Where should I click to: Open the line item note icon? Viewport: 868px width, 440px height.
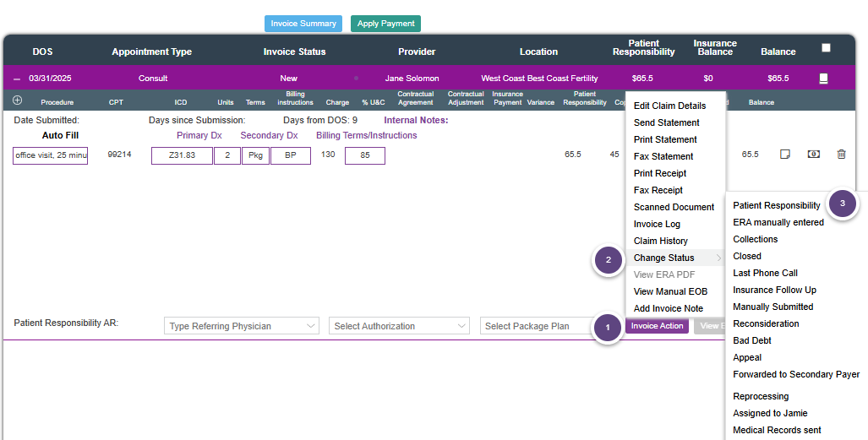coord(784,155)
